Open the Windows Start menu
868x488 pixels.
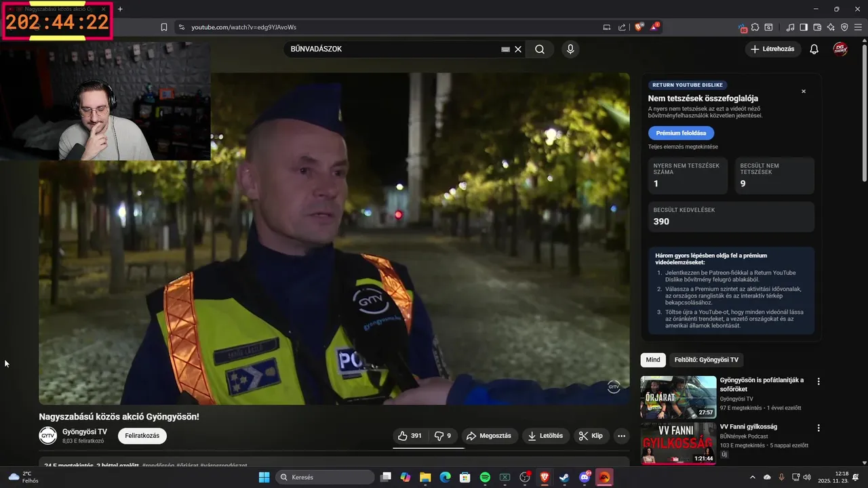point(264,477)
